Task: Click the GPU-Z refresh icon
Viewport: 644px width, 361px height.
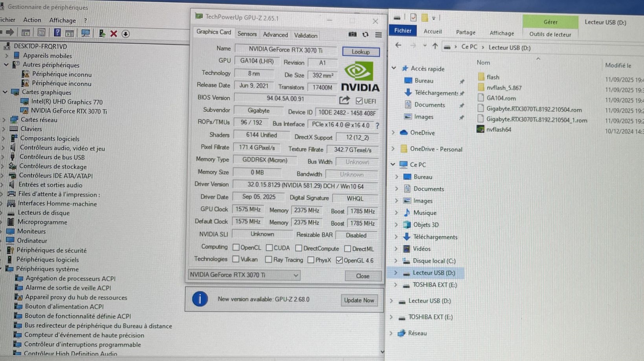Action: pyautogui.click(x=365, y=35)
